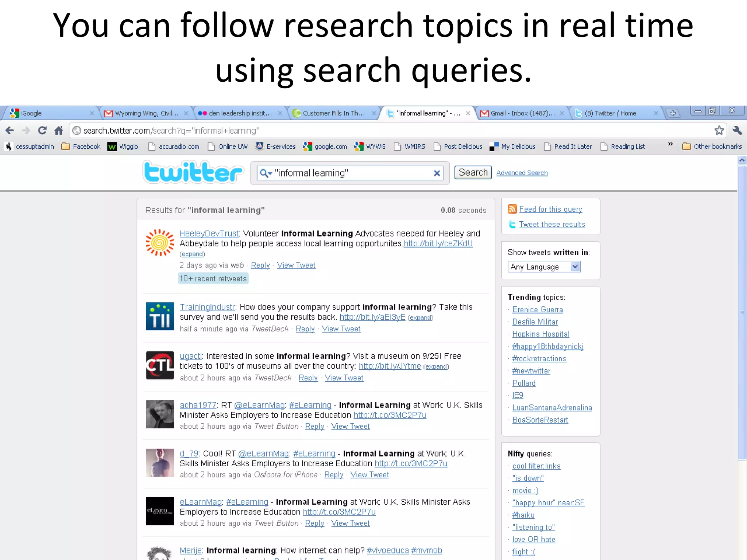Click the Tweet these results link
This screenshot has width=747, height=560.
click(x=552, y=225)
